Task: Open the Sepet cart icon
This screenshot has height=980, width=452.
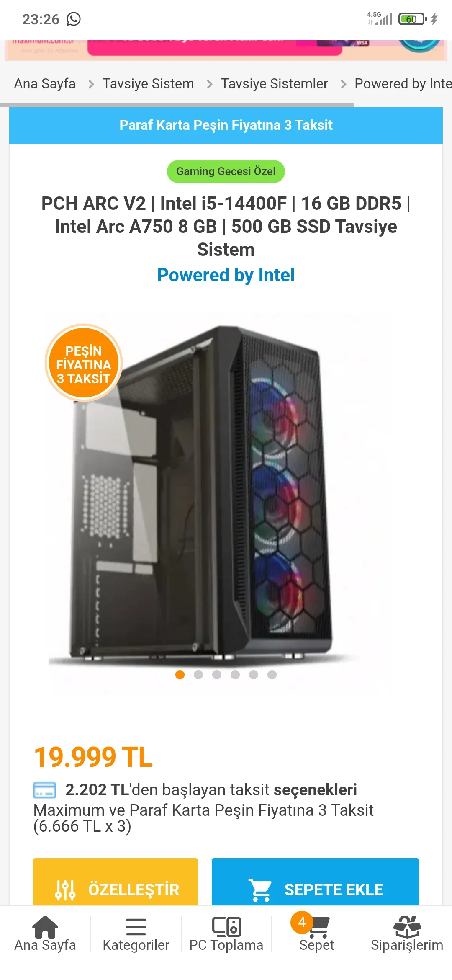Action: click(x=319, y=927)
